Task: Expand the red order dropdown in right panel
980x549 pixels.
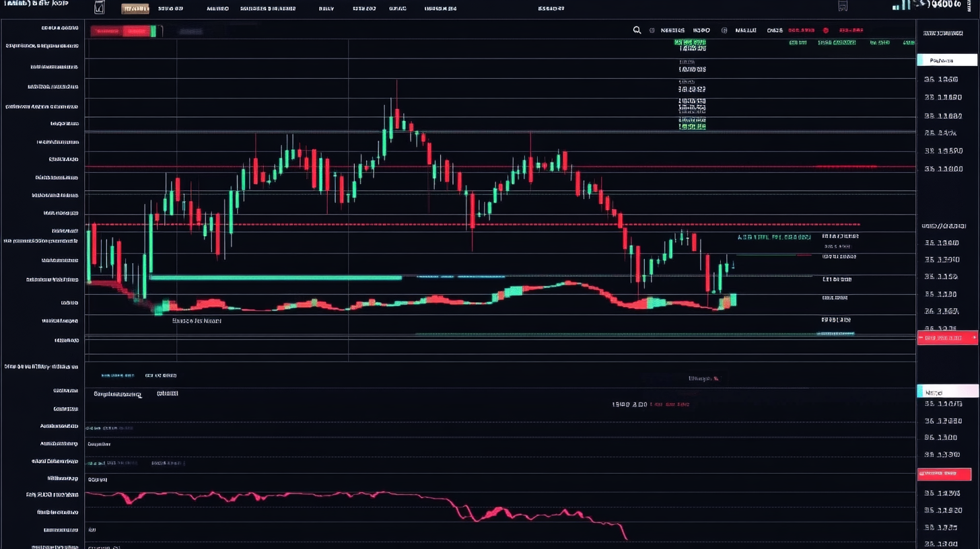Action: 974,338
